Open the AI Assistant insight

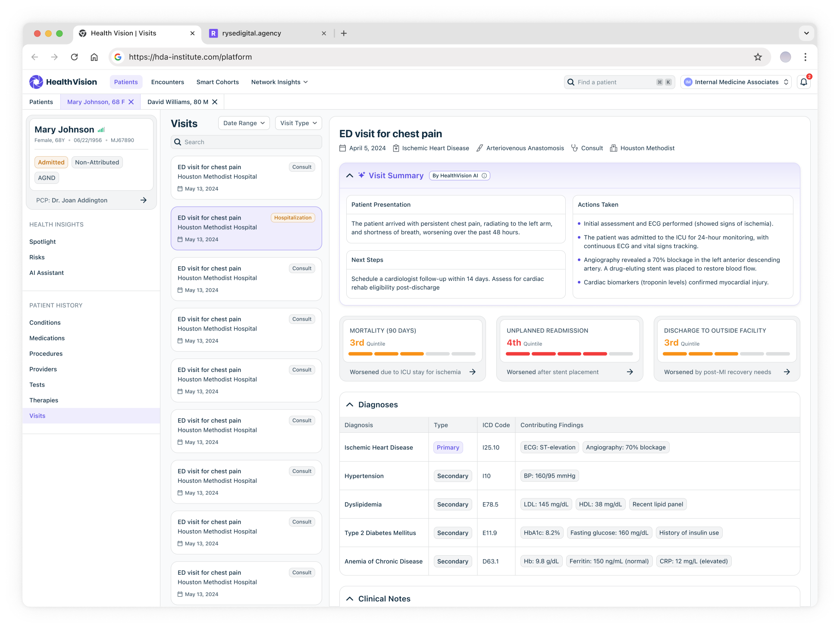point(47,273)
